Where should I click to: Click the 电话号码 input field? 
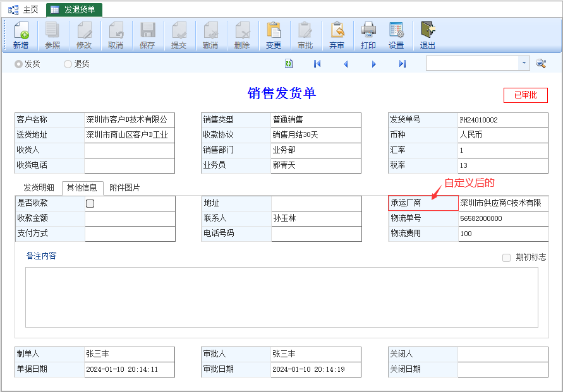click(x=317, y=234)
